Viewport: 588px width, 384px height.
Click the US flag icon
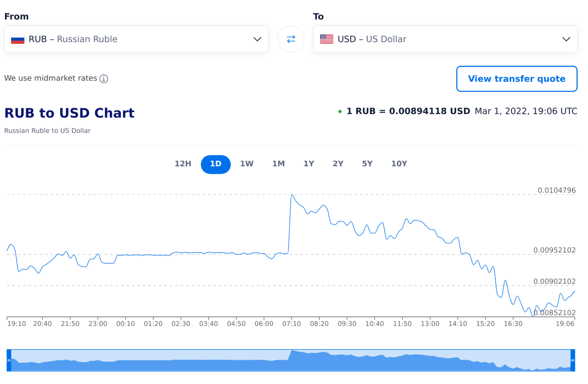tap(326, 39)
